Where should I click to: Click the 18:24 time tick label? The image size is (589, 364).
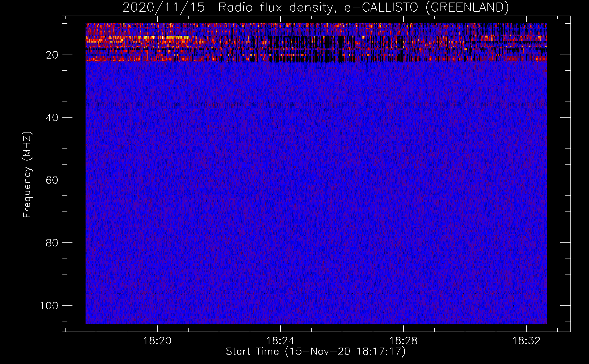(x=280, y=341)
